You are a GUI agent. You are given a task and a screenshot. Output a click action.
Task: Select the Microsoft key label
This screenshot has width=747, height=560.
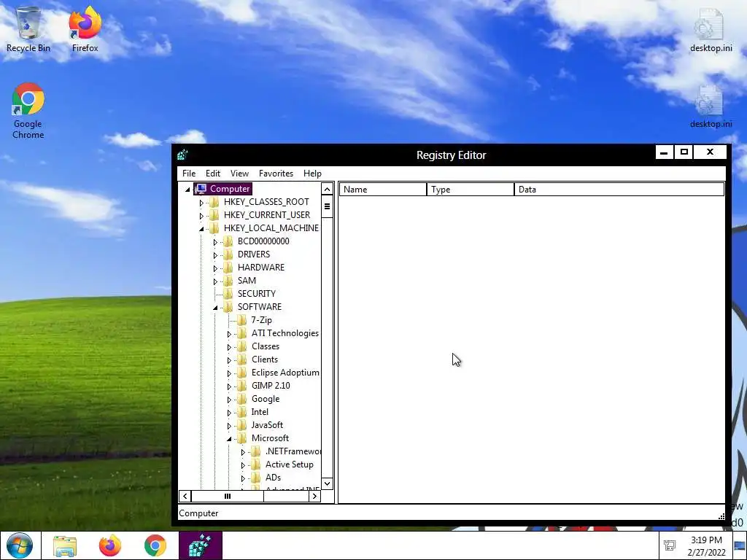[270, 438]
